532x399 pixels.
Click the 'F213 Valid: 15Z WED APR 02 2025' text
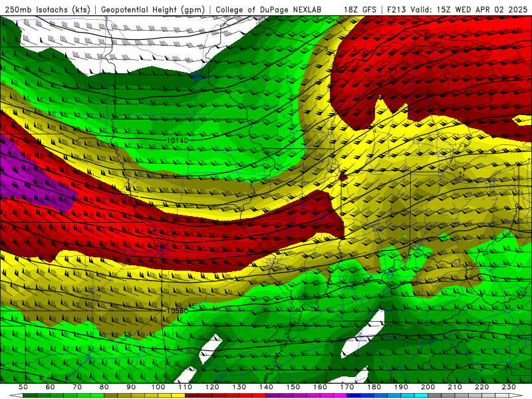click(x=457, y=9)
